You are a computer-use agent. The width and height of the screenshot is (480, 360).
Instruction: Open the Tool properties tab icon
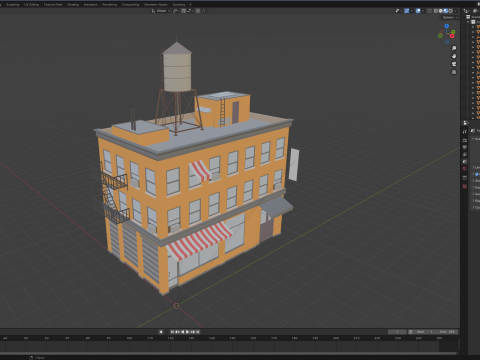click(465, 131)
